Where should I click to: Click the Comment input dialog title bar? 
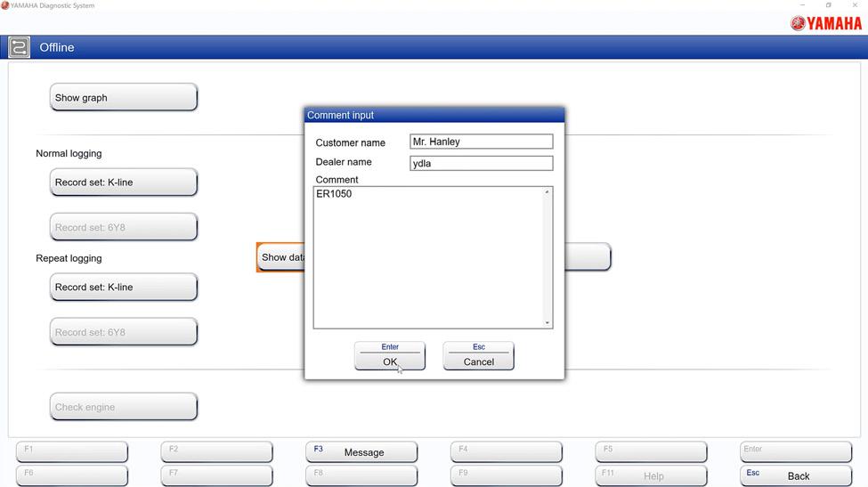pyautogui.click(x=434, y=115)
